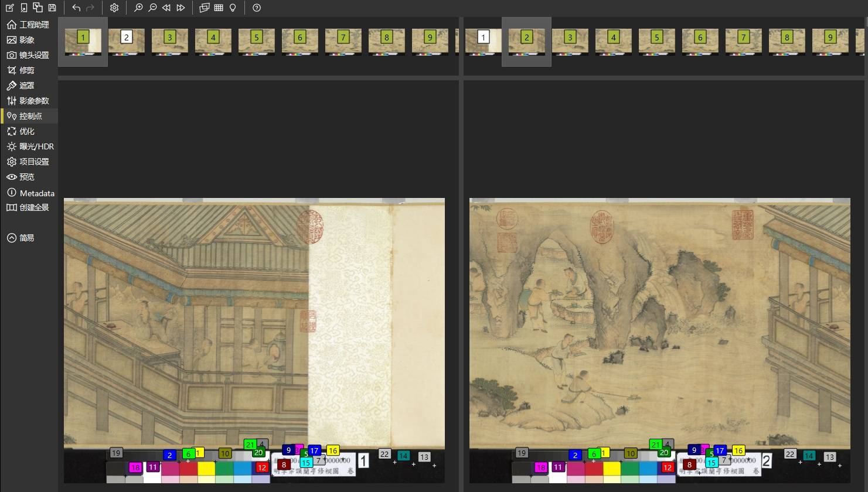Select the 修剪 (Crop) tool

[26, 70]
